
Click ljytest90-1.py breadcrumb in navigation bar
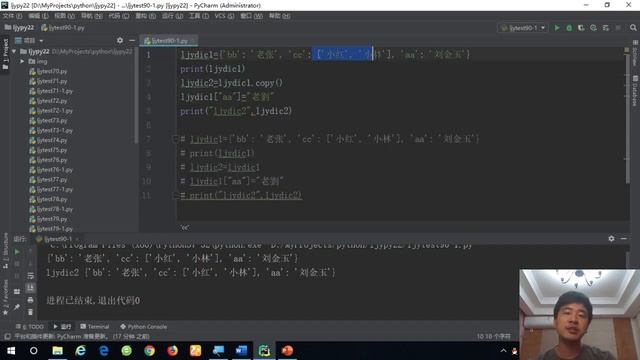63,28
